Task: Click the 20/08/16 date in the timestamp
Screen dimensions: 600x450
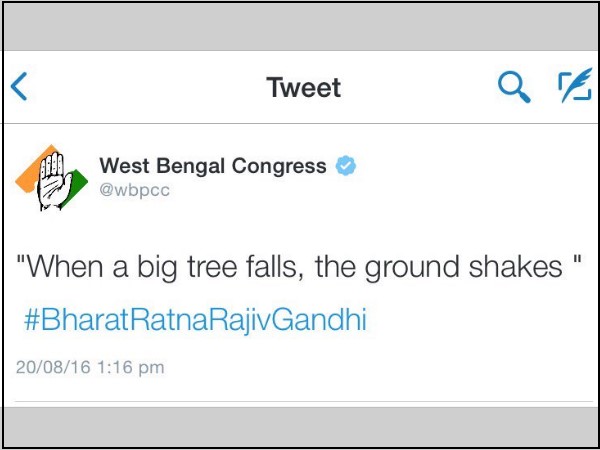Action: [52, 367]
